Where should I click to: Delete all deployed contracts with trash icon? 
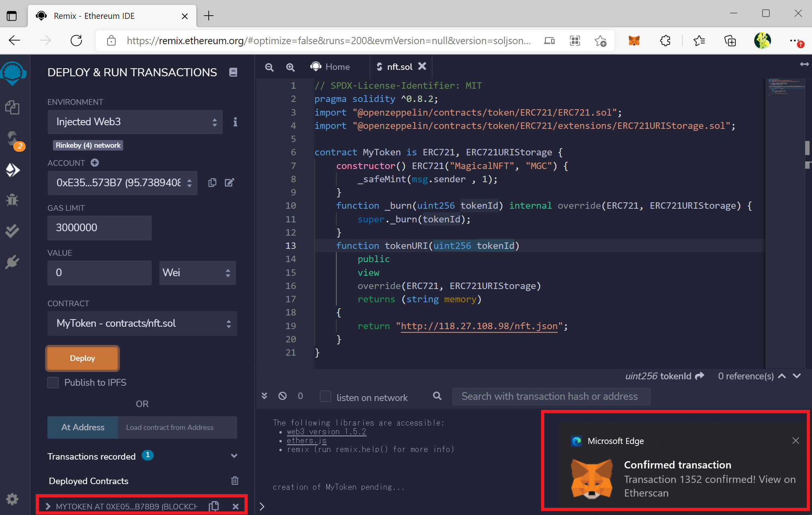click(235, 480)
